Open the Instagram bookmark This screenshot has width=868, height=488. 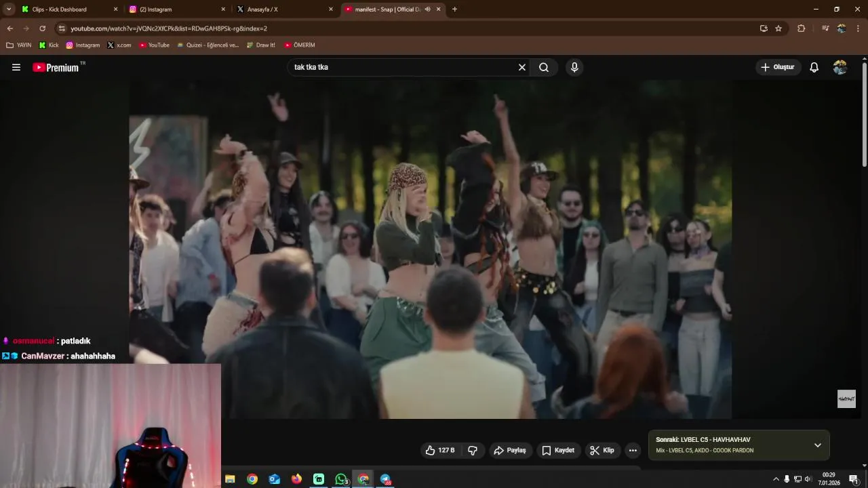click(x=83, y=45)
